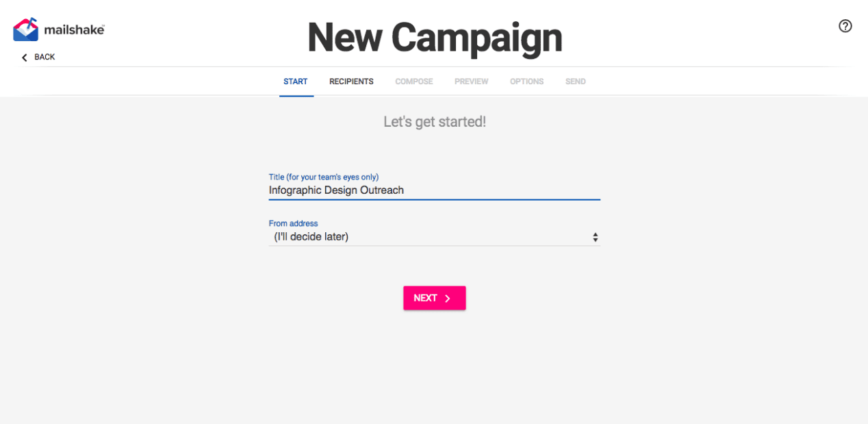
Task: Go back using the BACK link
Action: (44, 57)
